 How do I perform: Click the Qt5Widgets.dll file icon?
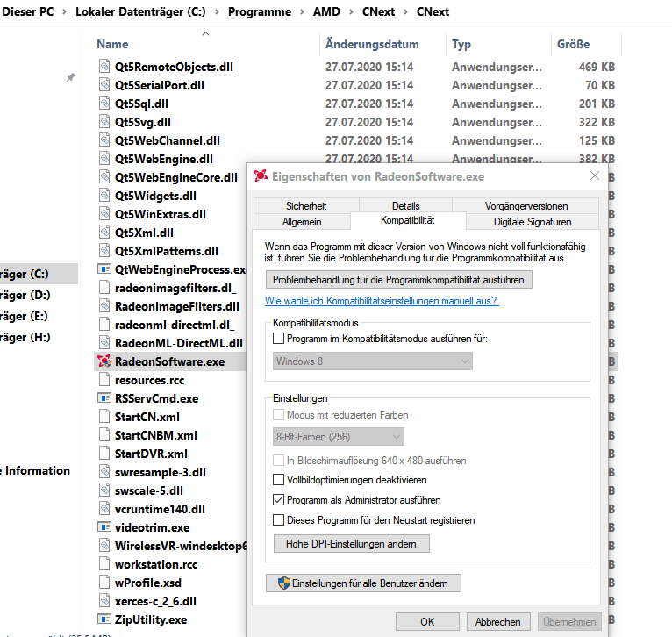click(104, 196)
